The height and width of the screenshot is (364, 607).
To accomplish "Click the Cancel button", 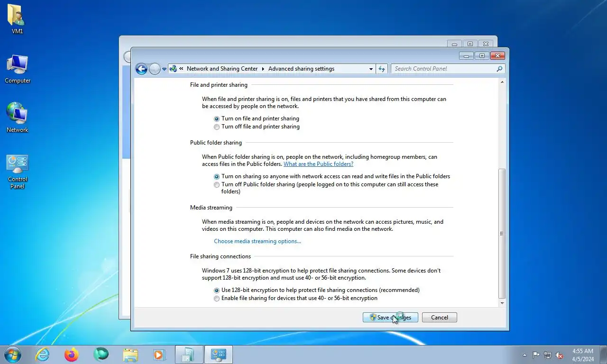I will tap(439, 318).
